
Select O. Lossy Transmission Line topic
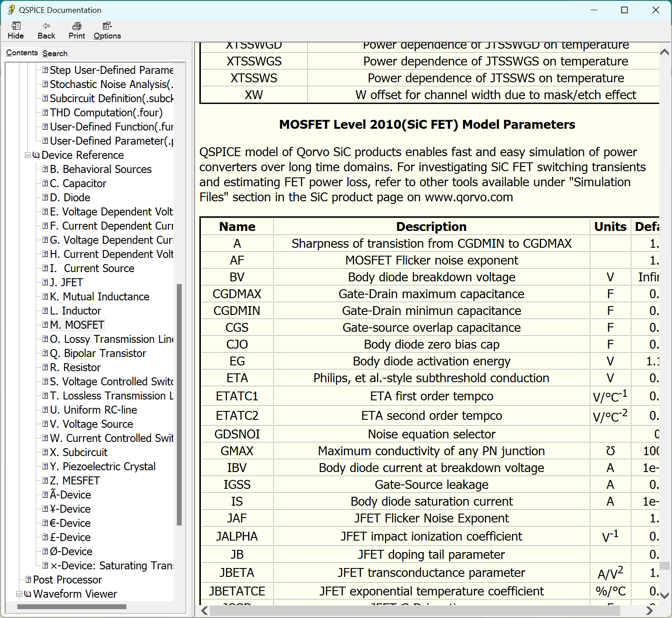pos(111,339)
